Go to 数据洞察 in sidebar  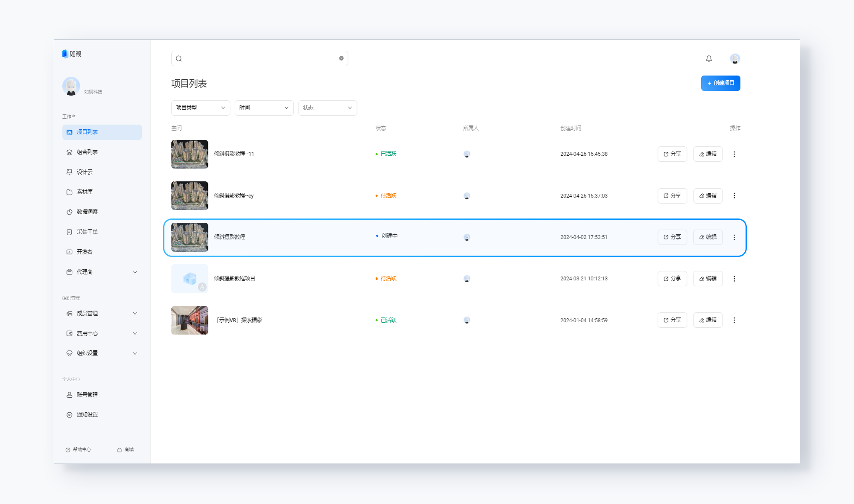102,212
